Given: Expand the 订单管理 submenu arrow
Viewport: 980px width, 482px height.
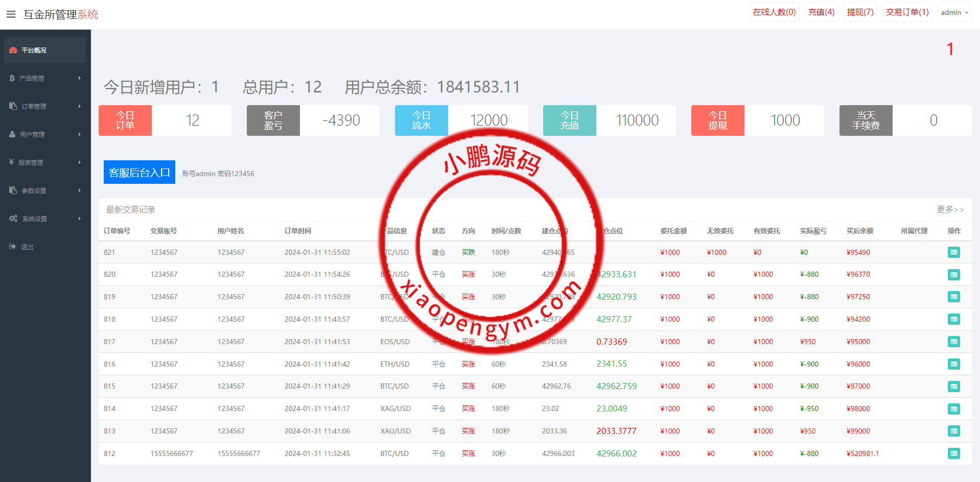Looking at the screenshot, I should coord(80,106).
